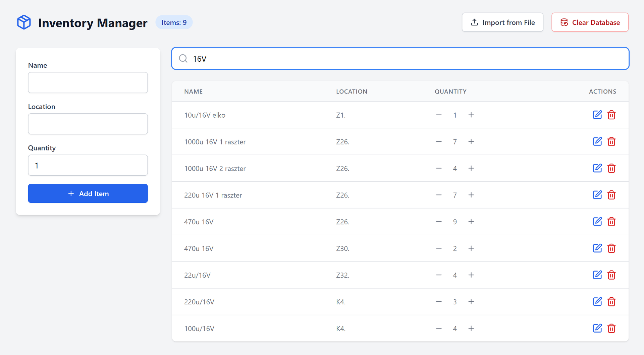Decrease quantity of 10u/16V elko
644x355 pixels.
[439, 115]
